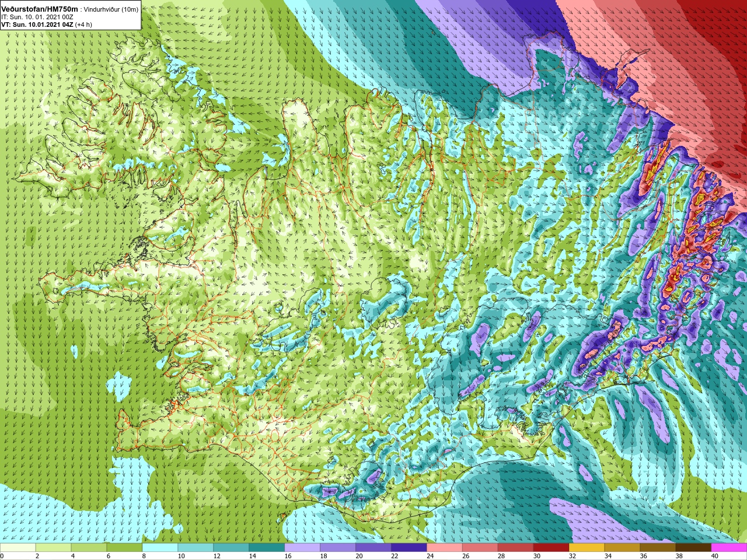Select the 14–16 dark teal legend swatch
The image size is (747, 560).
click(267, 547)
